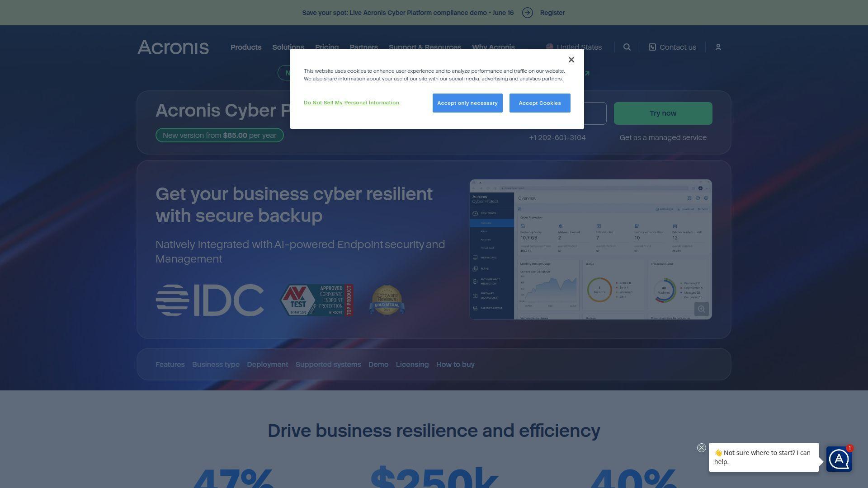The width and height of the screenshot is (868, 488).
Task: Open the Cyber Protect dashboard screenshot
Action: (590, 249)
